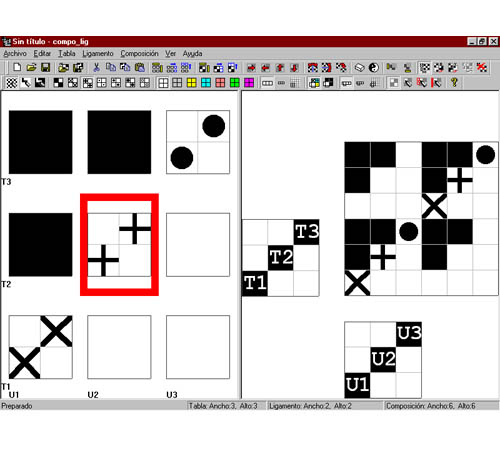500x450 pixels.
Task: Click the red X checkered icon
Action: point(482,68)
